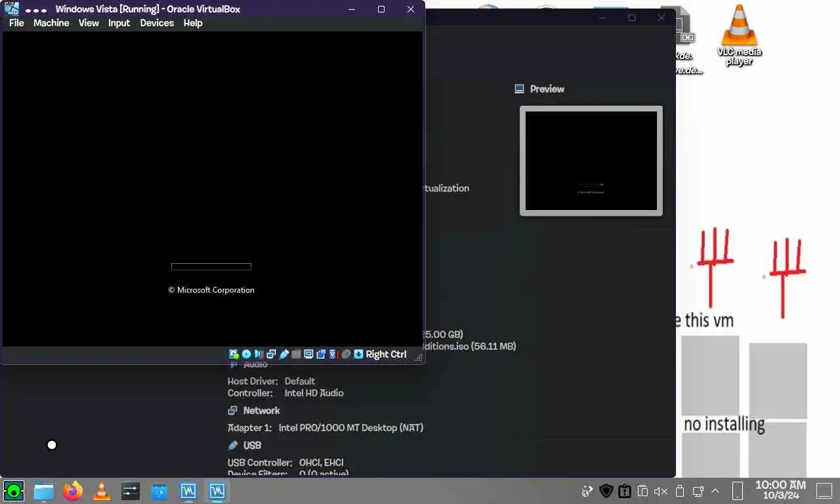This screenshot has width=840, height=504.
Task: Click the hard disk activity icon in VM status bar
Action: 234,354
